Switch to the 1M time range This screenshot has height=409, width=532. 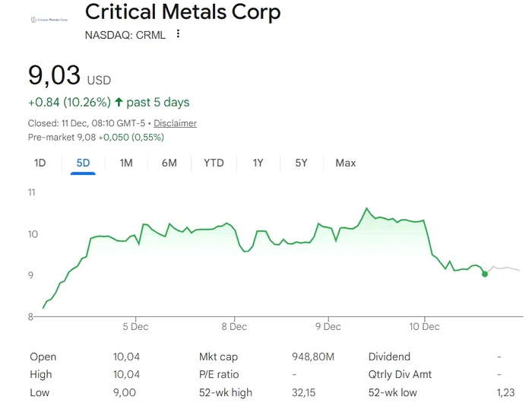coord(126,163)
